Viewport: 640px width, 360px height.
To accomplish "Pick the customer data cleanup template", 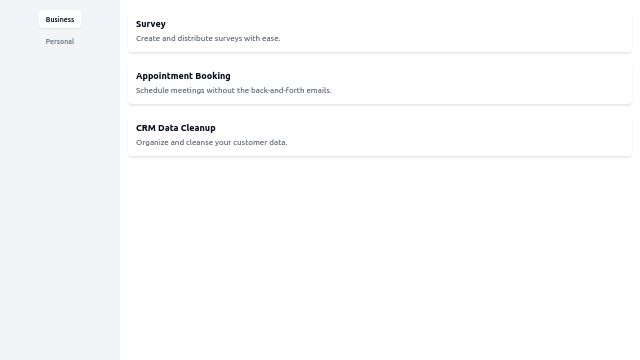I will pos(380,135).
